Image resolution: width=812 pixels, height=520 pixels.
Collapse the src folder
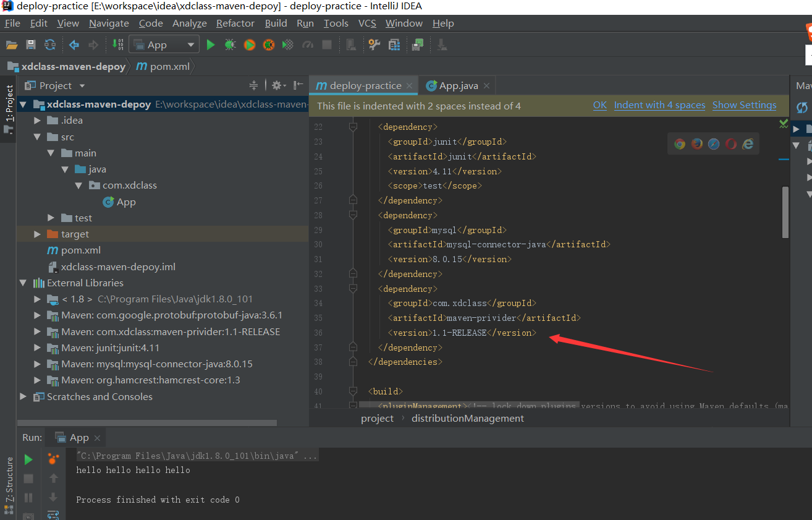point(38,137)
